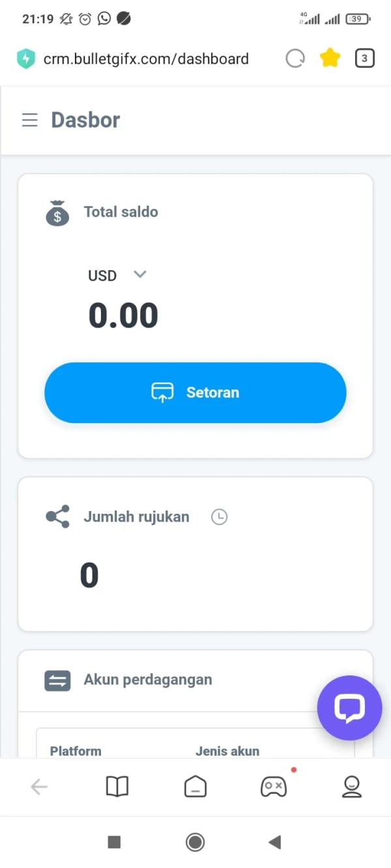Screen dimensions: 391x868
Task: Tap the address bar URL field
Action: [146, 59]
